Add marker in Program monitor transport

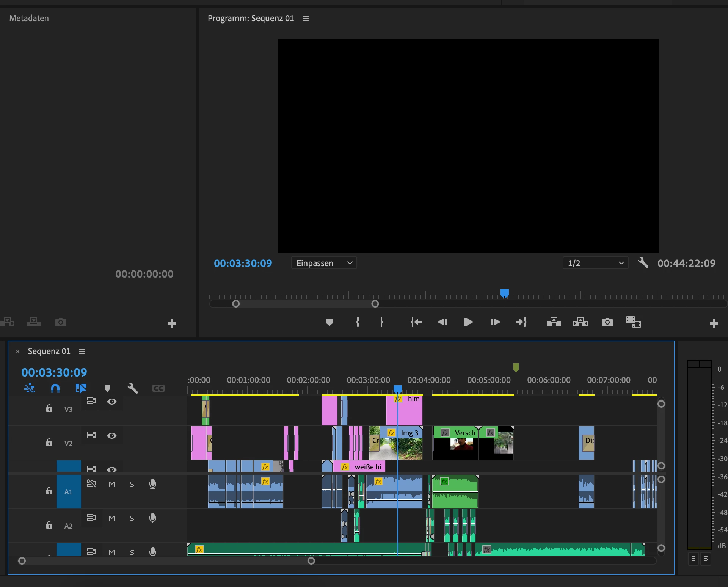coord(329,322)
